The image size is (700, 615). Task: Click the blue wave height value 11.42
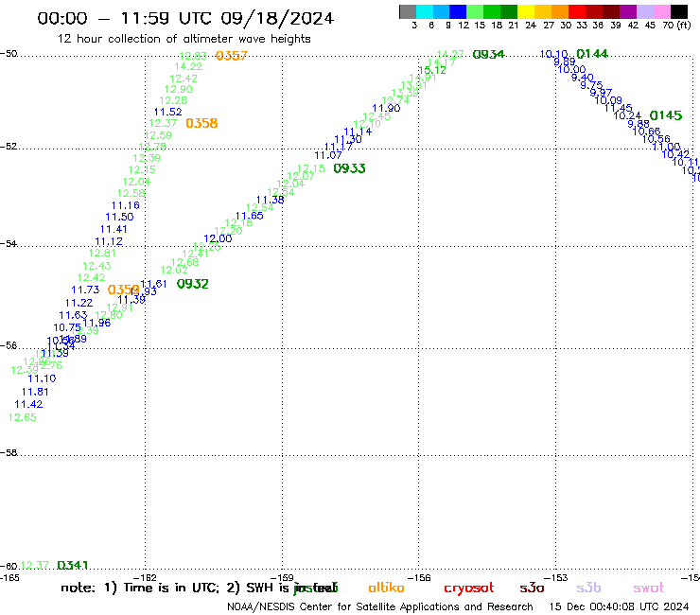(x=28, y=405)
